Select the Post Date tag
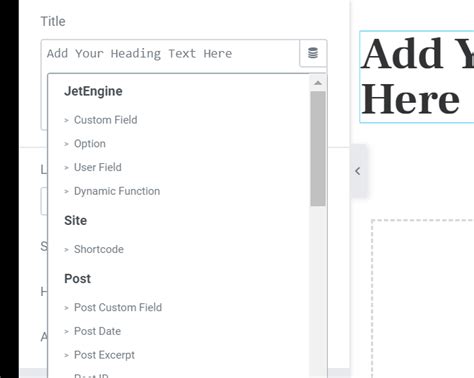This screenshot has height=378, width=474. (x=97, y=331)
